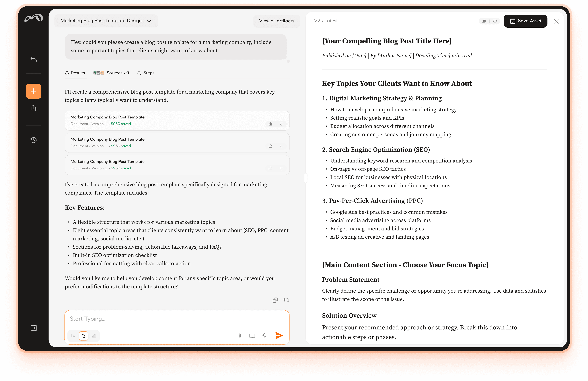Switch to bar chart analytics mode
The height and width of the screenshot is (381, 588).
94,336
